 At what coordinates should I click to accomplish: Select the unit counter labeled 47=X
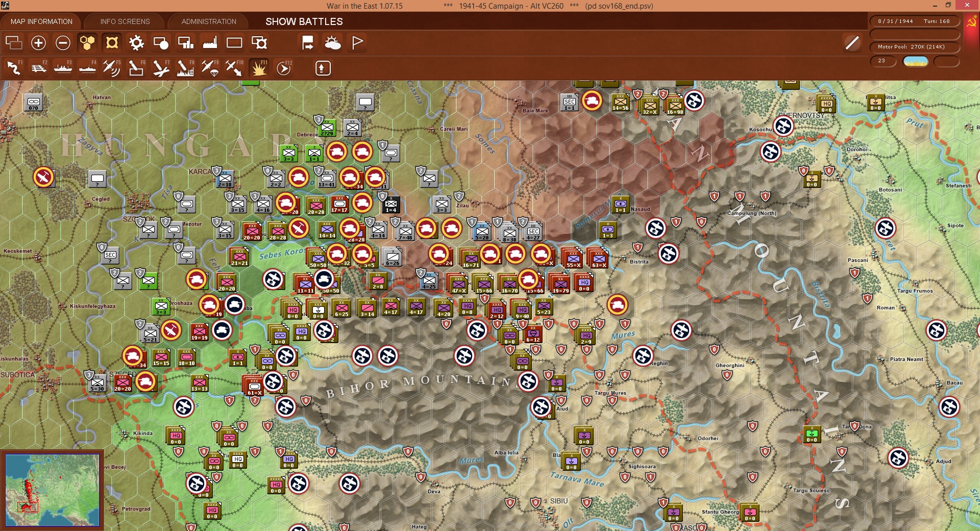(458, 284)
